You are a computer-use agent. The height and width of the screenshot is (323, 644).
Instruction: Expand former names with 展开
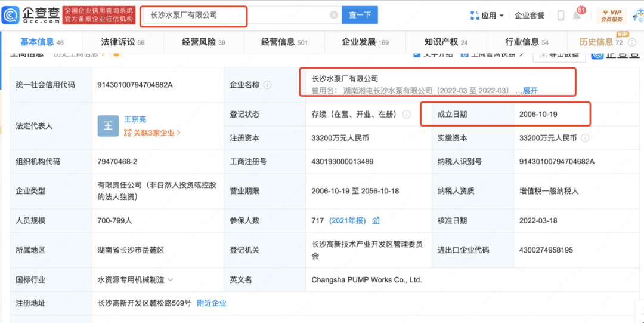530,91
